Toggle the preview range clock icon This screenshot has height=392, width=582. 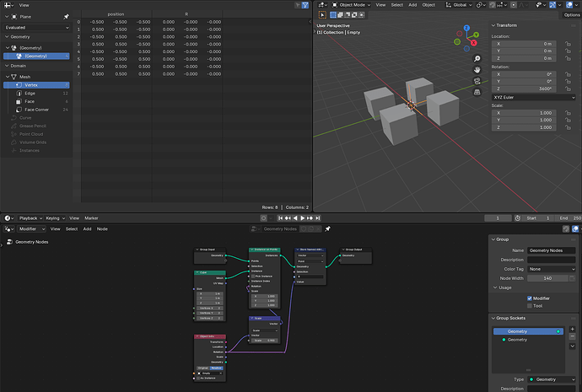tap(517, 218)
